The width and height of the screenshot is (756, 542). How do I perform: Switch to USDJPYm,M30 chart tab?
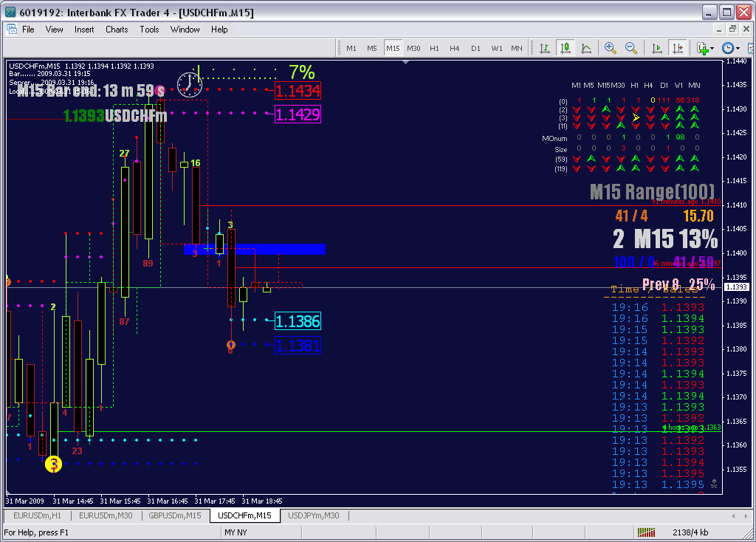tap(314, 515)
